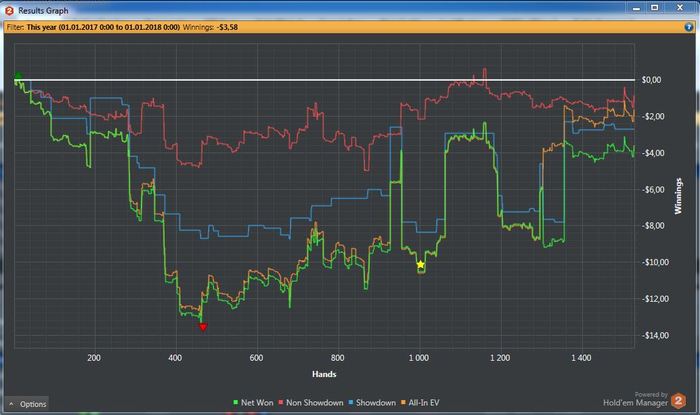The width and height of the screenshot is (700, 415).
Task: Click the green Net Won color square
Action: point(236,403)
